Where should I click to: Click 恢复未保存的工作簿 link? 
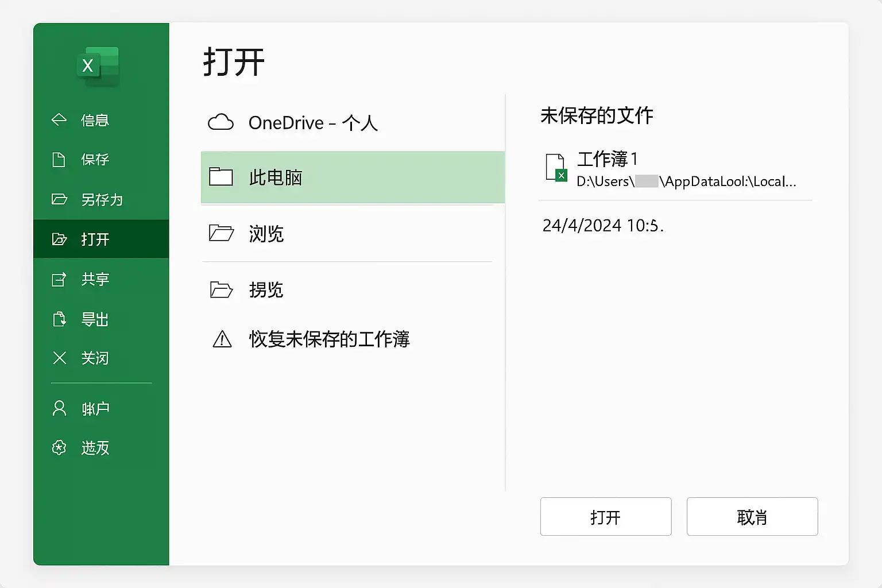click(x=329, y=339)
